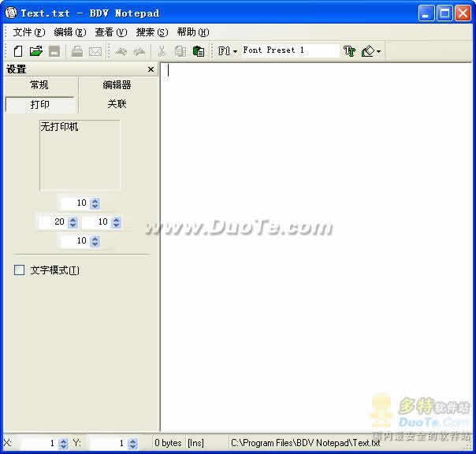Click the Redo toolbar icon
The height and width of the screenshot is (454, 476).
(x=139, y=51)
